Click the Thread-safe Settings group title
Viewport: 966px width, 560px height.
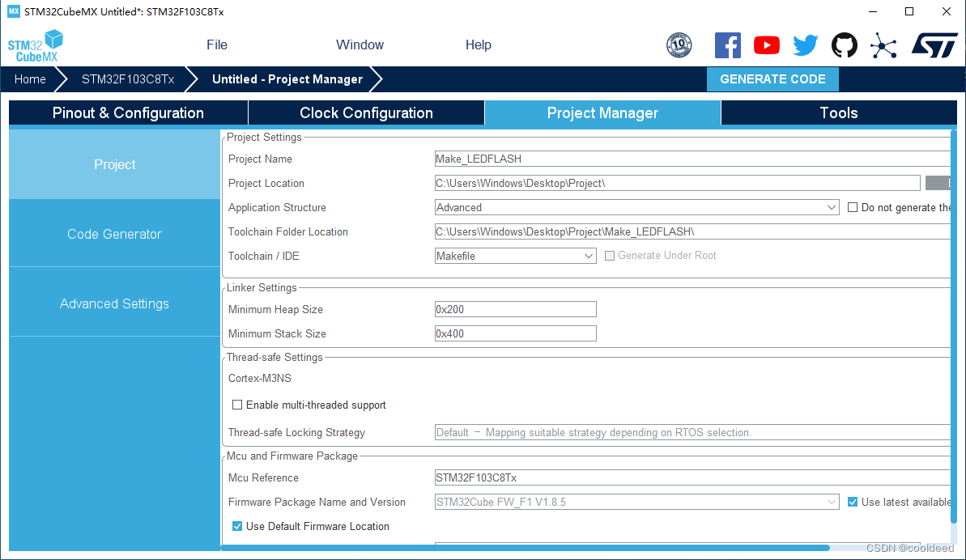(x=274, y=358)
